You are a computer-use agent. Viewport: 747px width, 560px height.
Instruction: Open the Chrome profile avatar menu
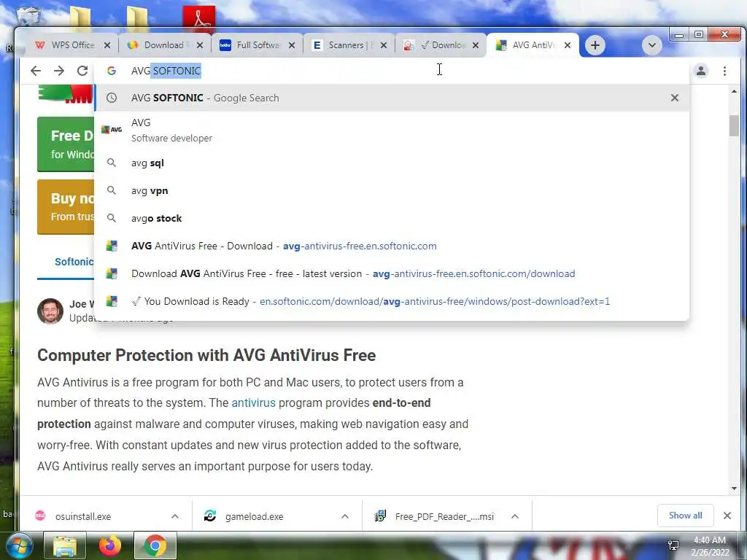coord(701,71)
